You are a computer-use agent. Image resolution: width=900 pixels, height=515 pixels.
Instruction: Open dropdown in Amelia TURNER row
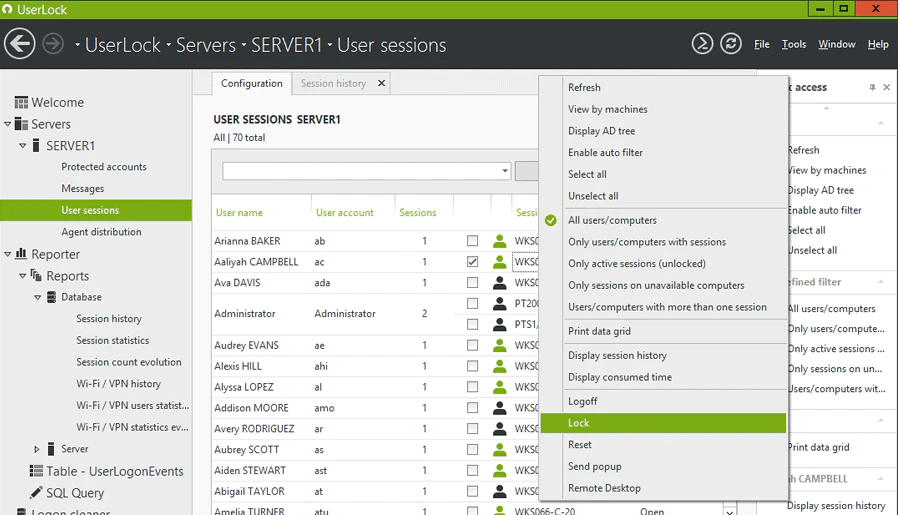[x=730, y=511]
